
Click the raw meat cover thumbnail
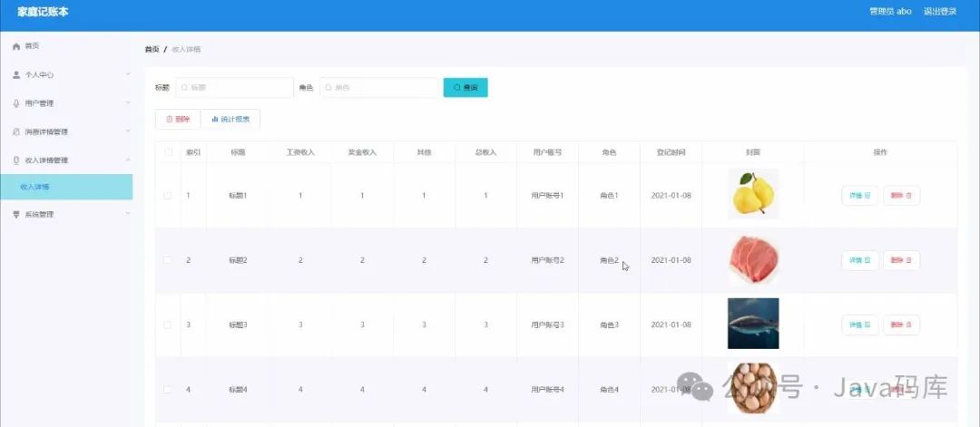[x=753, y=259]
